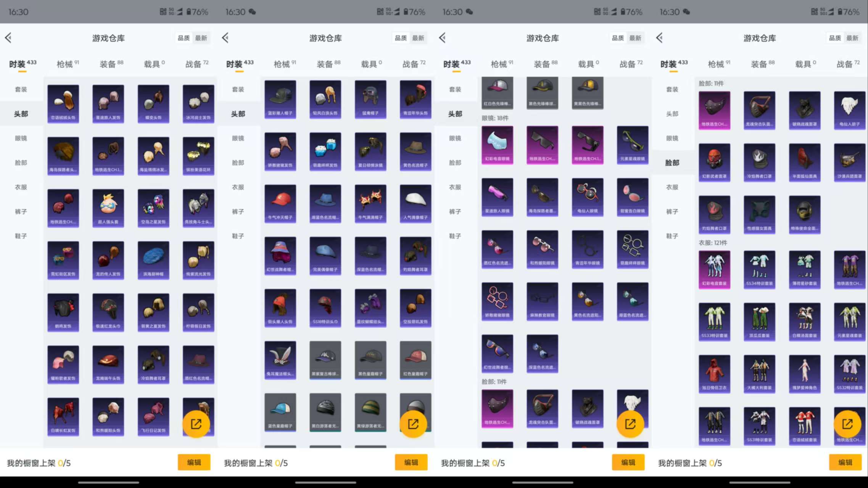868x488 pixels.
Task: Select the 鞋子 category
Action: (x=21, y=236)
